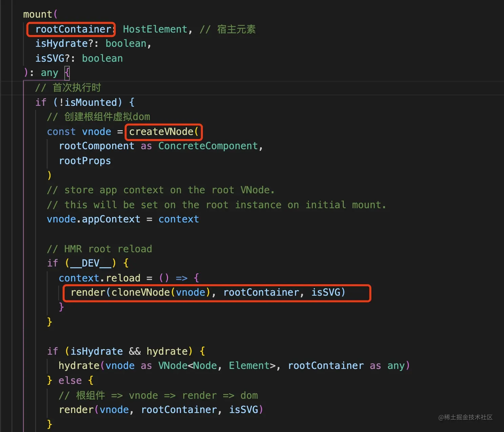Click the __DEV__ condition
Image resolution: width=504 pixels, height=432 pixels.
91,263
